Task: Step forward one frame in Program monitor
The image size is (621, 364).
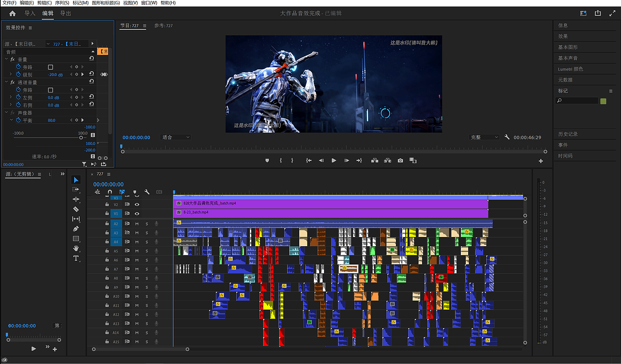Action: coord(346,160)
